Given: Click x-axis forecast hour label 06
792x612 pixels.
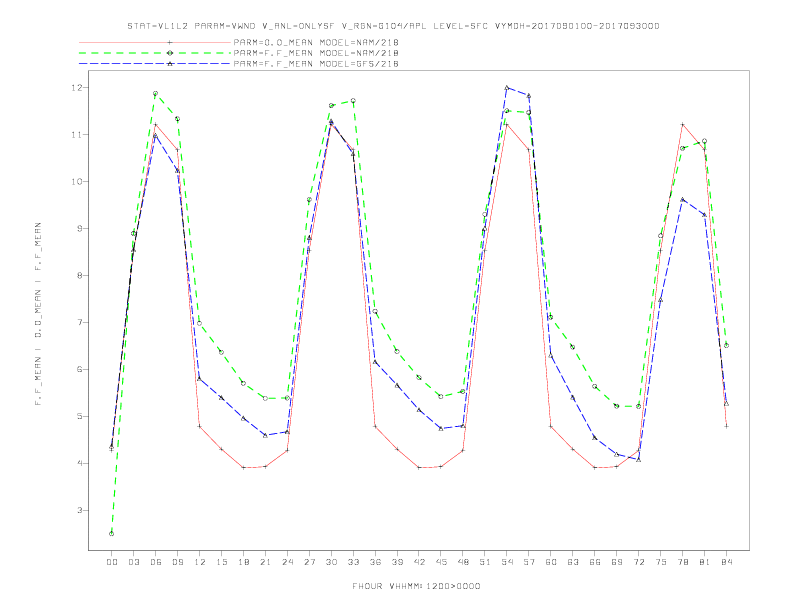Looking at the screenshot, I should [156, 562].
